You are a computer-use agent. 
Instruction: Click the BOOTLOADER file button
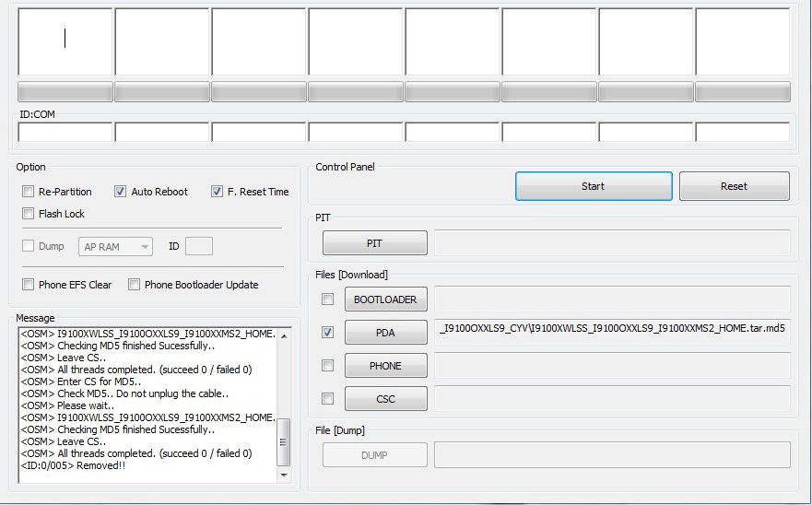(x=386, y=299)
